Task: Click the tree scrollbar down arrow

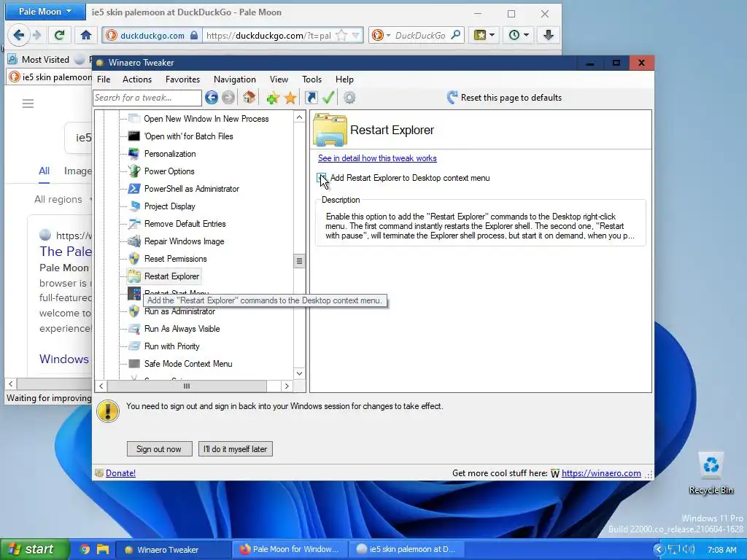Action: 299,373
